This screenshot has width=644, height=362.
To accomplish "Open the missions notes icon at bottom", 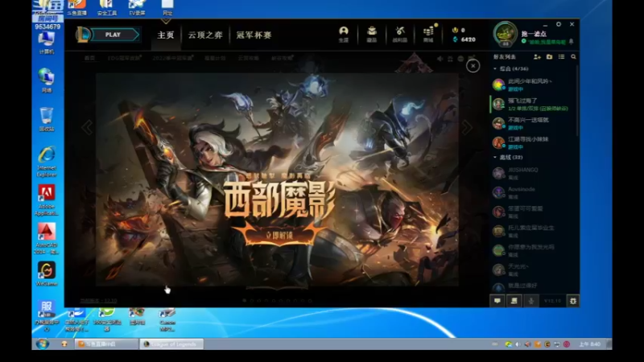I will pos(514,301).
